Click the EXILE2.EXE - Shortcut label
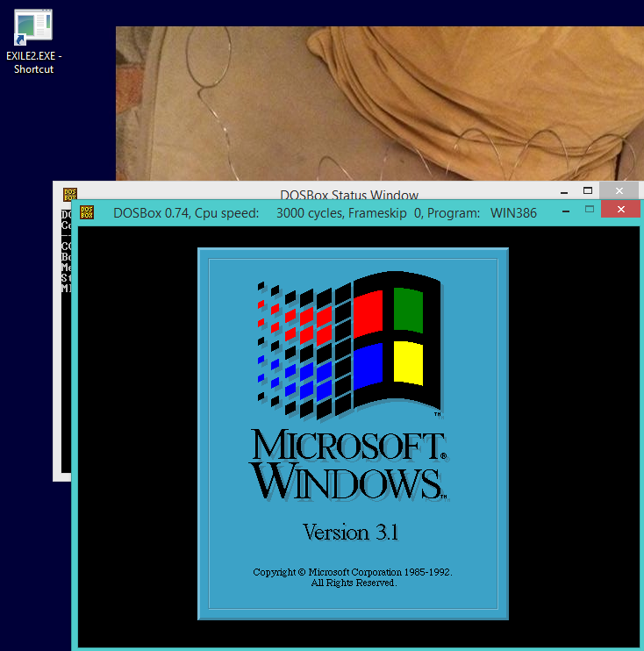This screenshot has height=651, width=644. coord(33,62)
